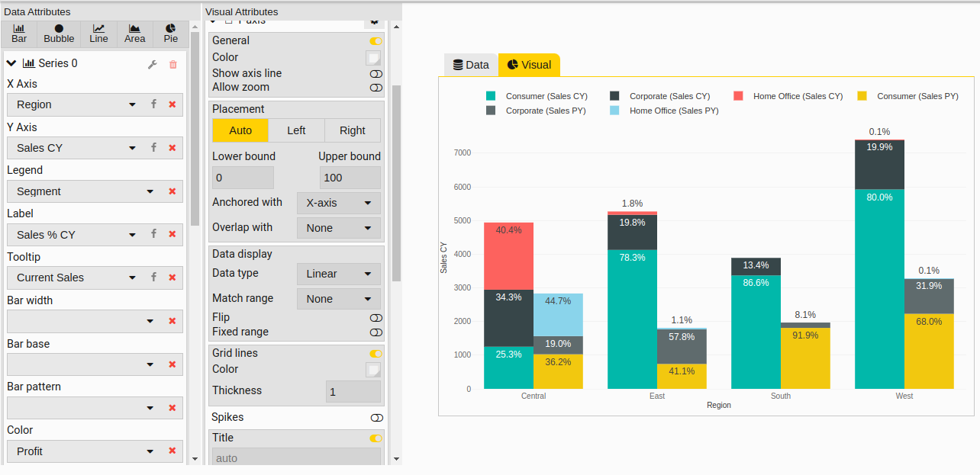Switch to the Bubble chart type
The image size is (980, 475).
(58, 32)
